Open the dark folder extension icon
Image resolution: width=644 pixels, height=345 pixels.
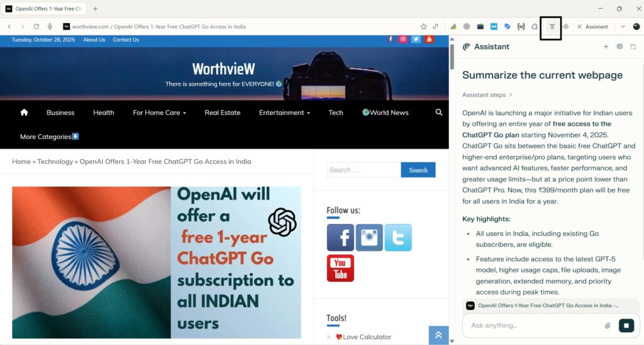coord(480,26)
